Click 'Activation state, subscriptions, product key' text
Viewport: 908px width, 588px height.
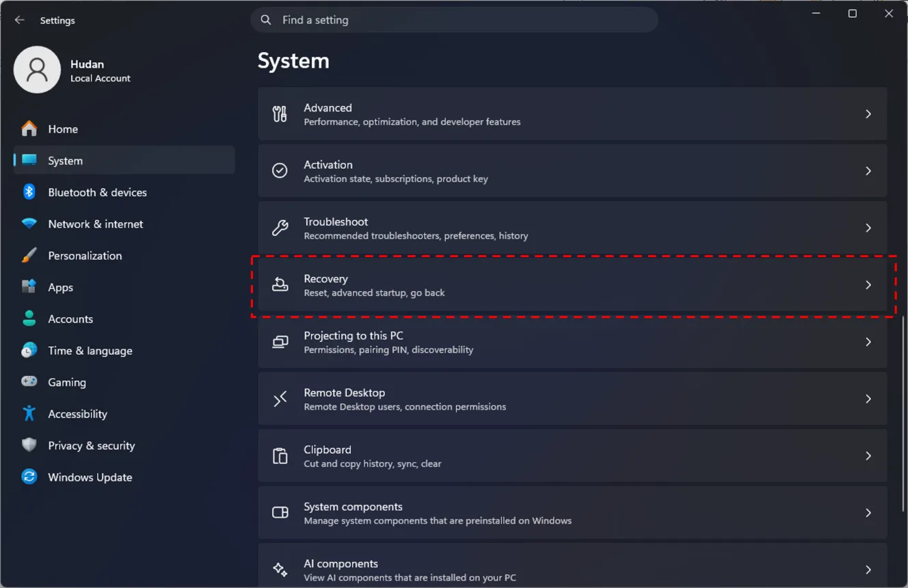point(396,178)
